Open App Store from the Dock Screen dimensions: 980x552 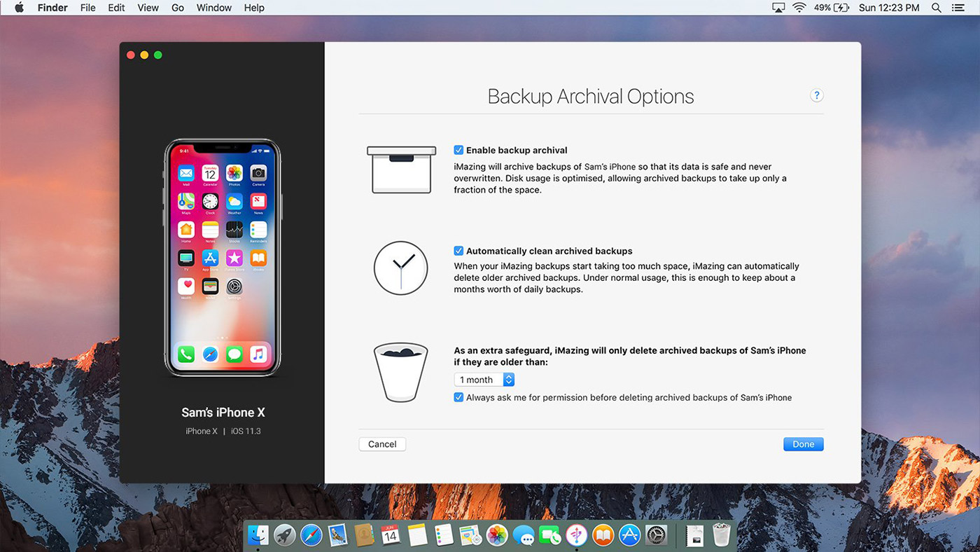629,536
